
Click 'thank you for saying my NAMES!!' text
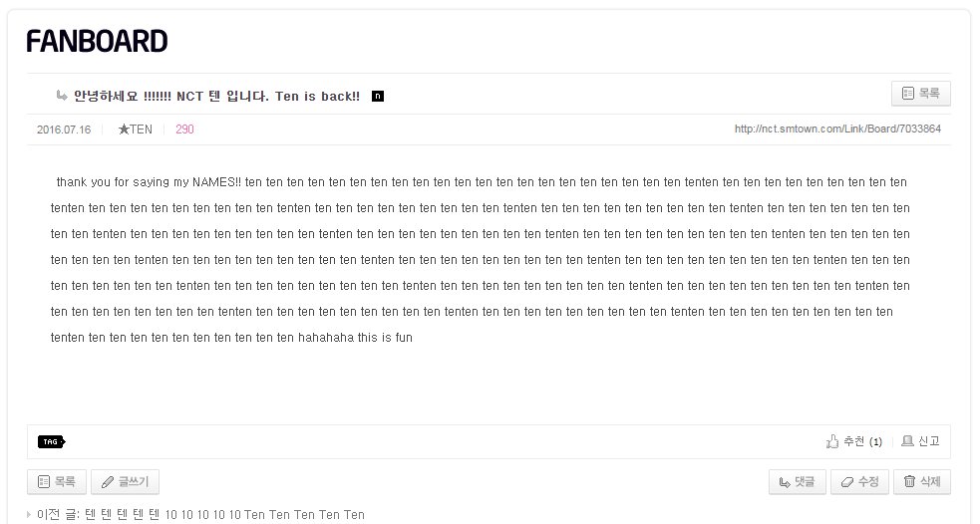[149, 182]
